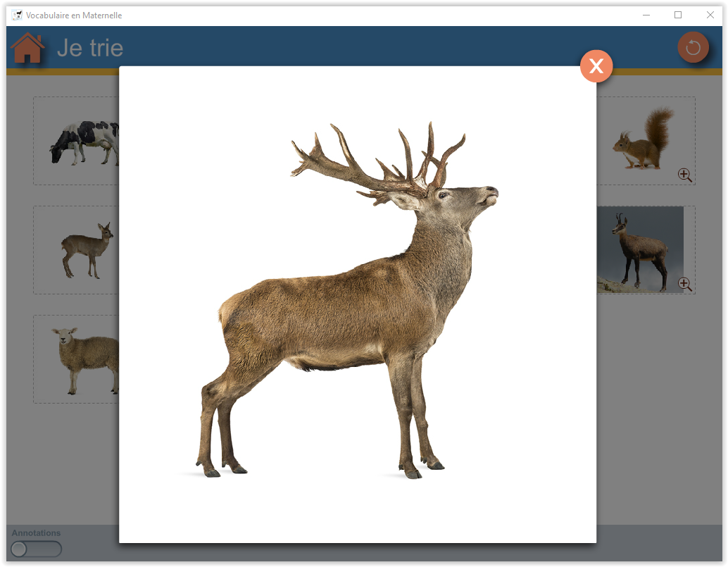
Task: Click the "Vocabulaire en Maternelle" window title
Action: click(x=74, y=15)
